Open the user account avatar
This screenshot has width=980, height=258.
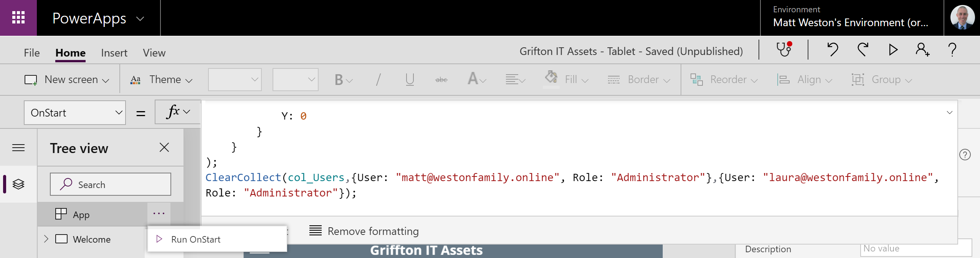click(962, 18)
